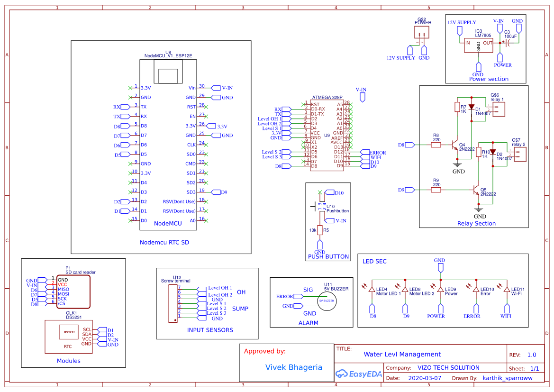This screenshot has width=554, height=392.
Task: Open the EasyEDA logo in title block
Action: click(359, 374)
